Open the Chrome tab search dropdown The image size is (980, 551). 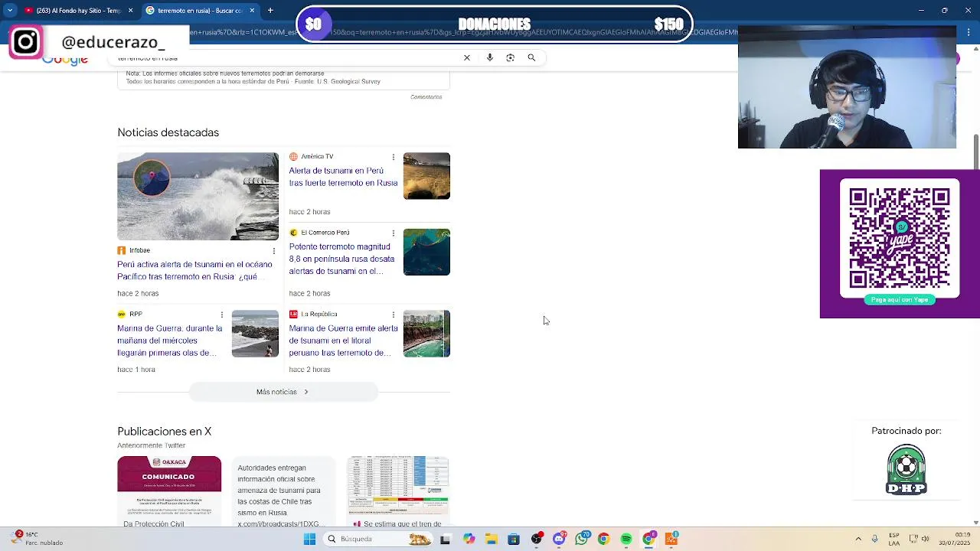point(10,11)
